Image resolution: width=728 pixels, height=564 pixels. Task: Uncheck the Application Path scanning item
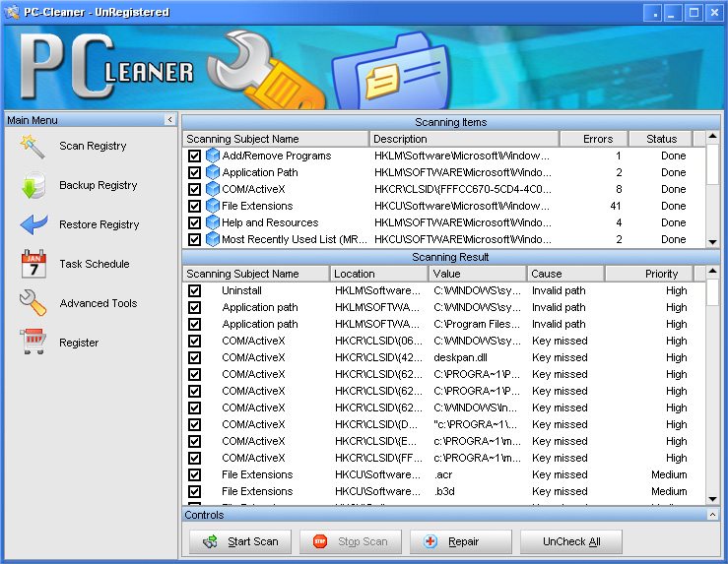(x=194, y=172)
